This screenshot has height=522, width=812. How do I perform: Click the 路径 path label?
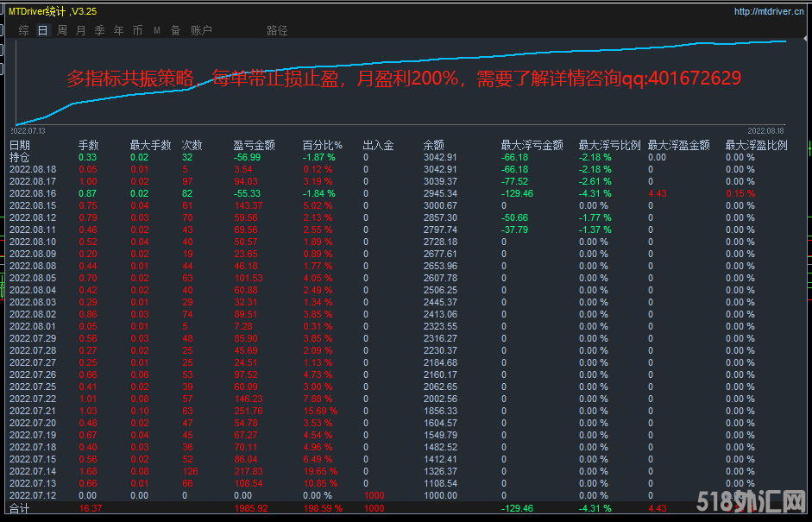[x=277, y=30]
